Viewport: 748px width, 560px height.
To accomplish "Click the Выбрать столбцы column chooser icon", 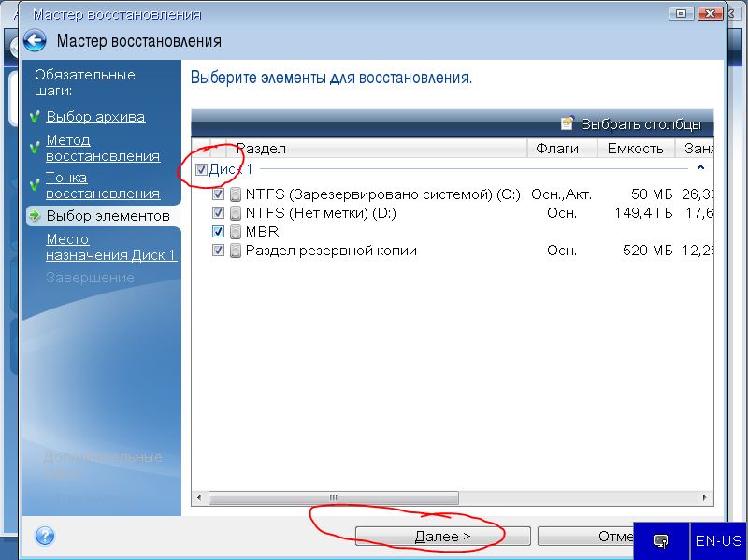I will pos(567,123).
